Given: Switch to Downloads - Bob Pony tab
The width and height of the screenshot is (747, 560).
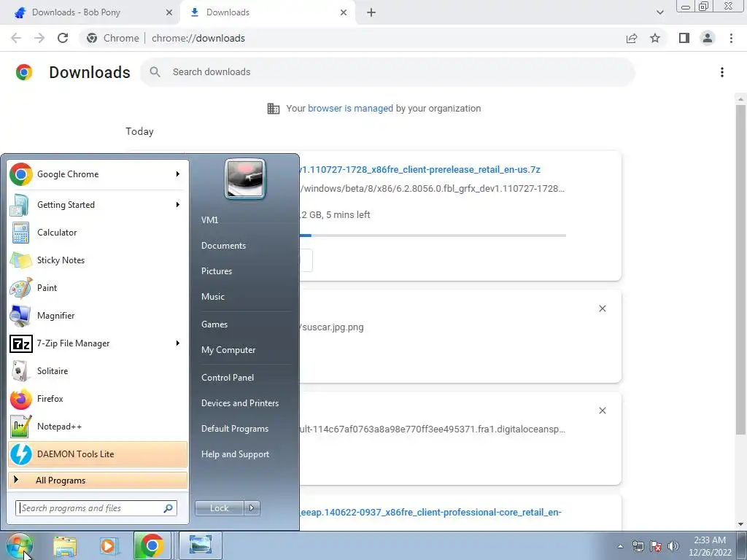Looking at the screenshot, I should click(90, 12).
